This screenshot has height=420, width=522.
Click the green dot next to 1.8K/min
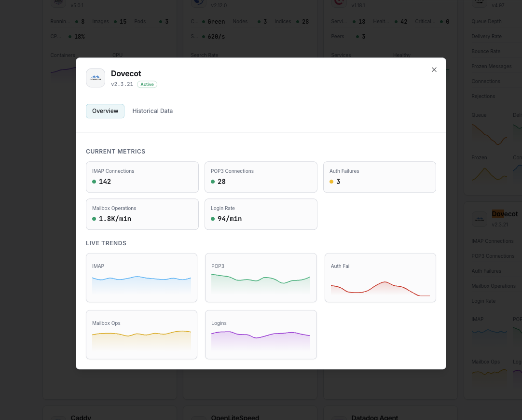click(x=95, y=219)
